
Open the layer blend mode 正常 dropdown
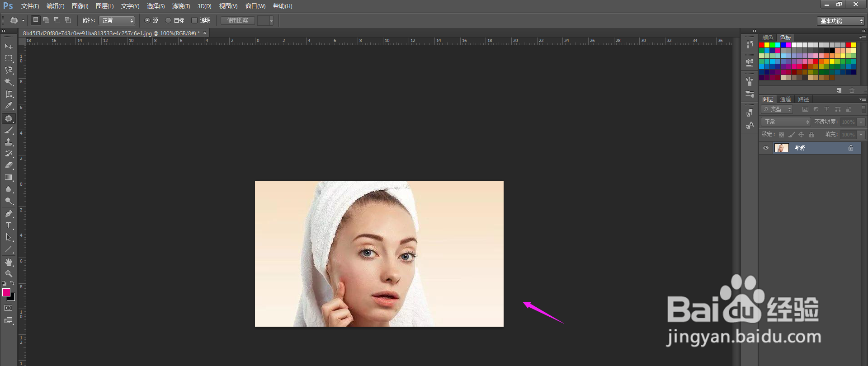click(x=786, y=122)
